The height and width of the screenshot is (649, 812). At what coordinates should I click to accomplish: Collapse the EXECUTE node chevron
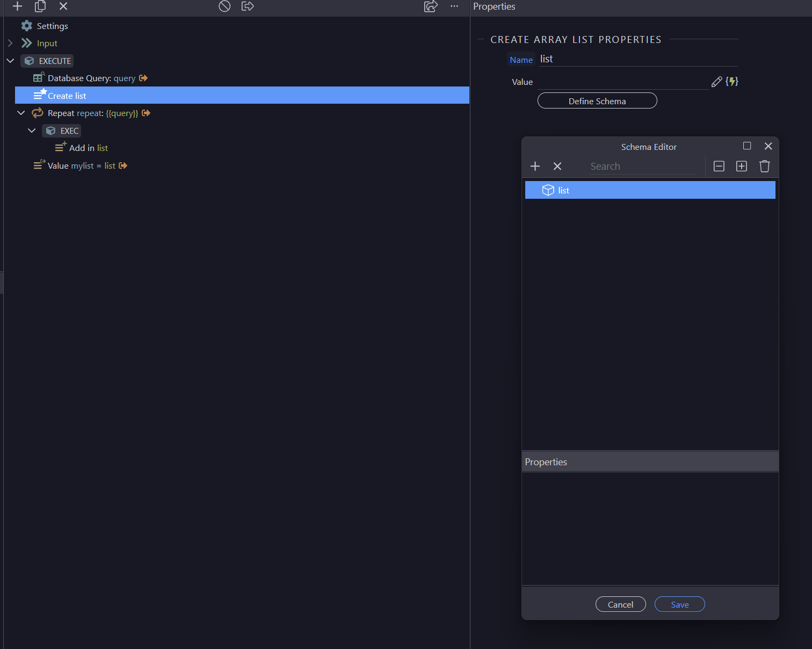[x=10, y=61]
